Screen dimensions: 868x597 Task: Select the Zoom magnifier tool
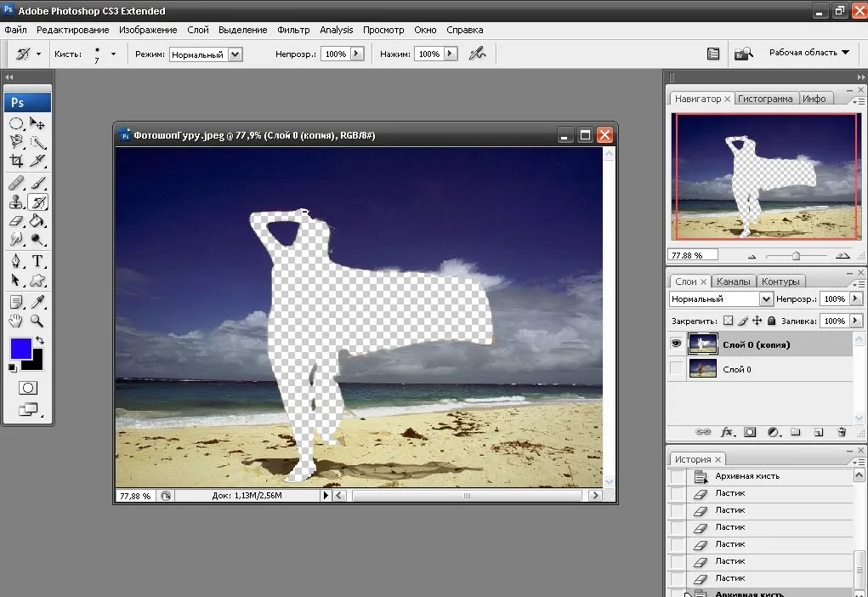point(37,321)
